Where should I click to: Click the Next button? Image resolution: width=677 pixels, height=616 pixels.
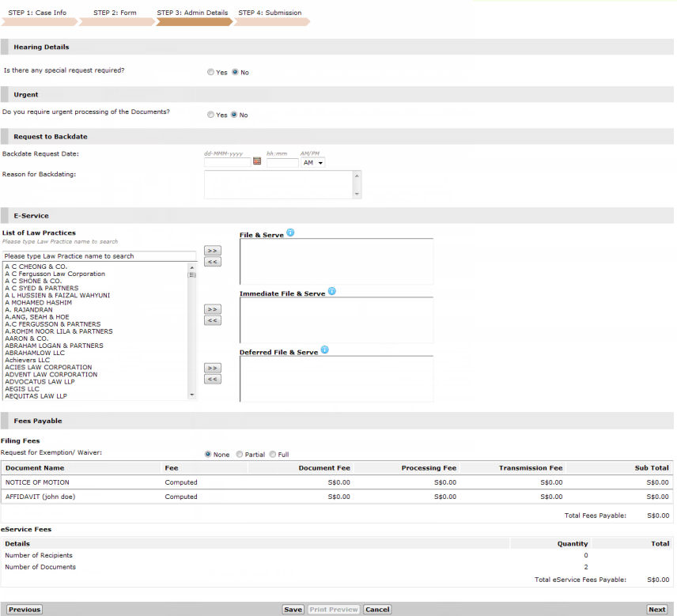pos(656,610)
